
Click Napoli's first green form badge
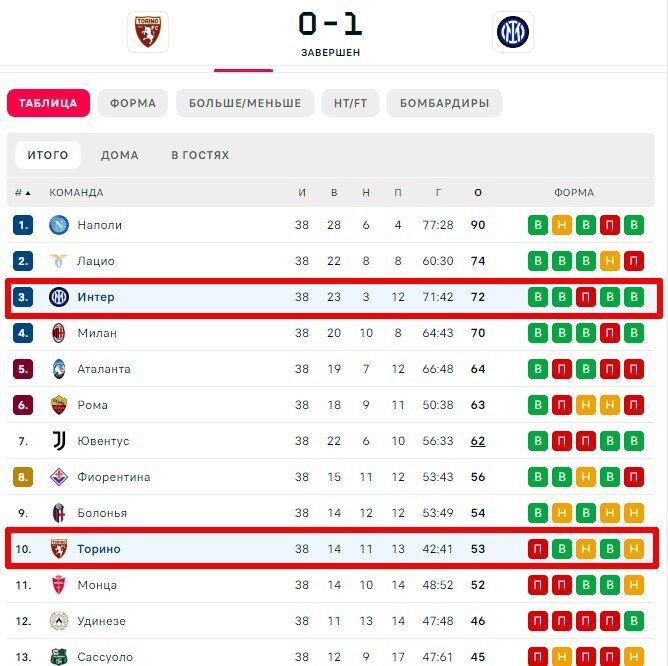[538, 225]
